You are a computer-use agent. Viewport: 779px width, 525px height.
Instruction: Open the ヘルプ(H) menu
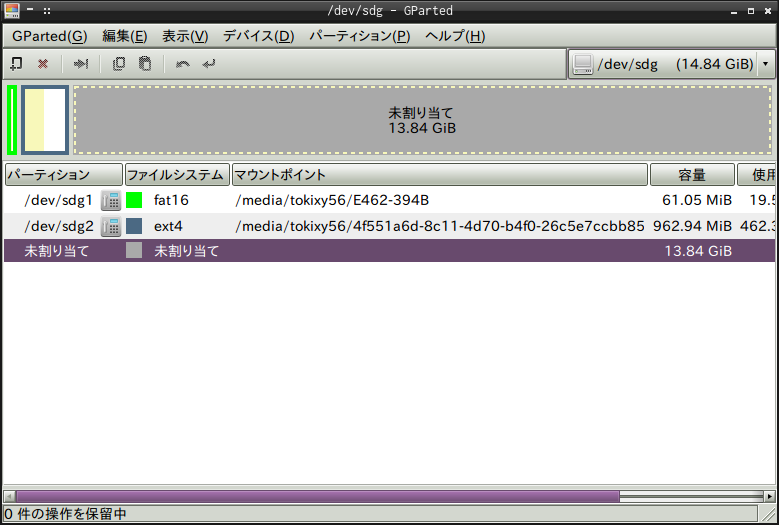coord(455,36)
